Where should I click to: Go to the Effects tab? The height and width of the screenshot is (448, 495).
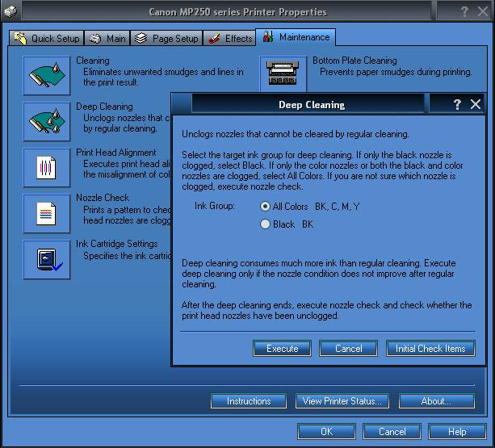[229, 38]
